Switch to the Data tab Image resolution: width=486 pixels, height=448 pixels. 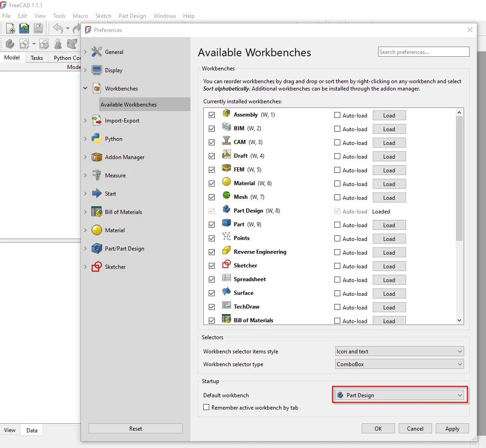[32, 430]
